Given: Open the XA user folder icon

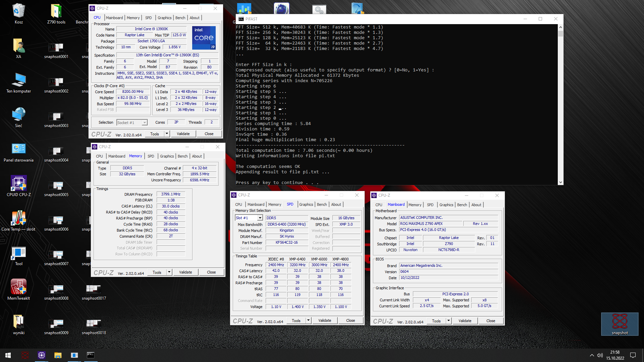Looking at the screenshot, I should (19, 48).
